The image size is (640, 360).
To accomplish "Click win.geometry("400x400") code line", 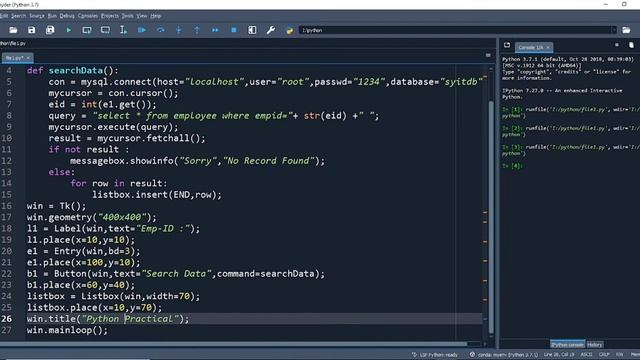I will pos(91,218).
